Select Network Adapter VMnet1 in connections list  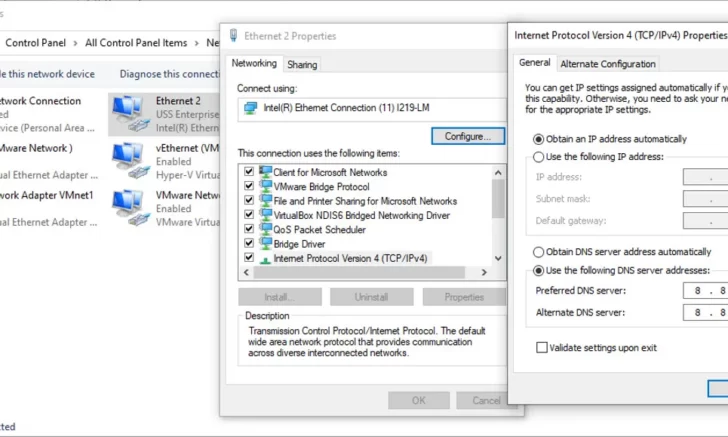(x=46, y=196)
